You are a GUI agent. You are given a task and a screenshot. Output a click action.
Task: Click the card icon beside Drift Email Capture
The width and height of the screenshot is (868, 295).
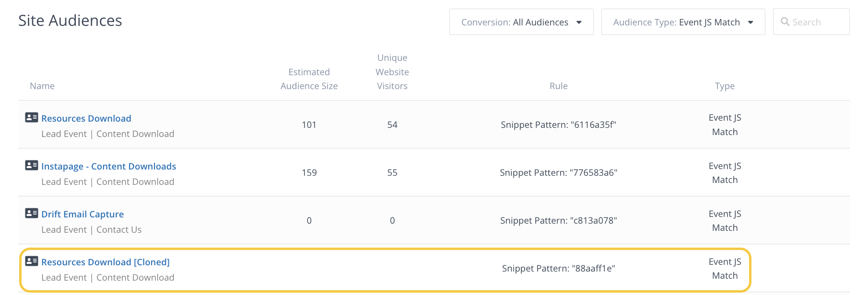(32, 213)
